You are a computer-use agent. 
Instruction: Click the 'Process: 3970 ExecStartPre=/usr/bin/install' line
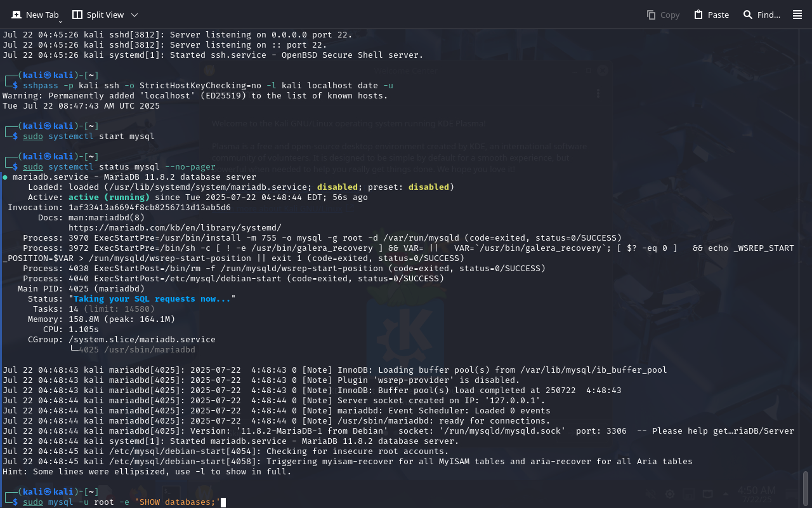point(322,237)
